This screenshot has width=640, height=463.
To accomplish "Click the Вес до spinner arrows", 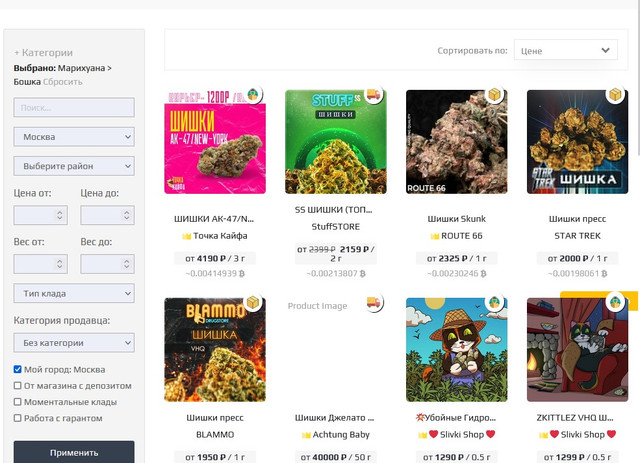I will (127, 264).
